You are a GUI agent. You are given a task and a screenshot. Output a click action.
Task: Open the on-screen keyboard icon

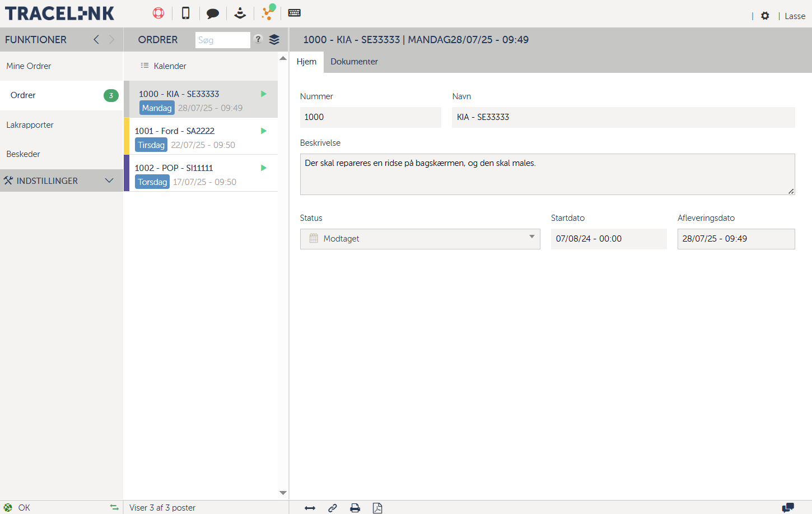coord(295,13)
